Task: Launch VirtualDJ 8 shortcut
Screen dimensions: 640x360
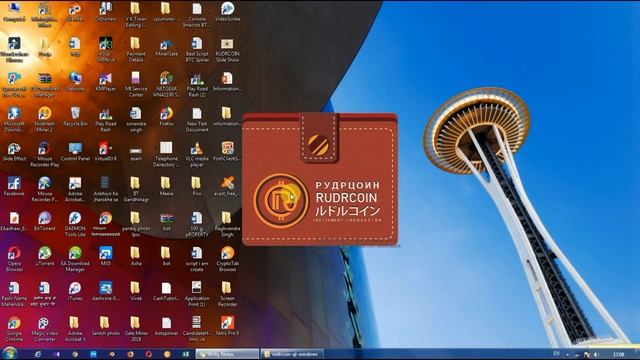Action: pyautogui.click(x=106, y=152)
